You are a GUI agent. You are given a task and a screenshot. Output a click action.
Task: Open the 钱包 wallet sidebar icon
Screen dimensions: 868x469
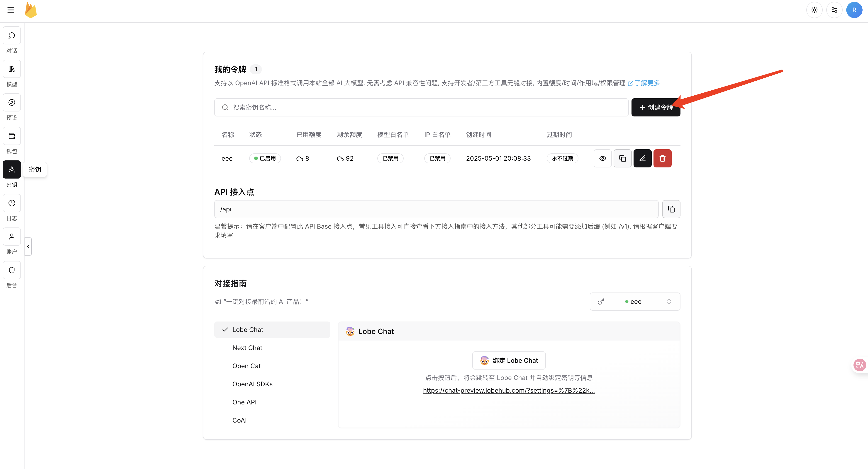[12, 136]
